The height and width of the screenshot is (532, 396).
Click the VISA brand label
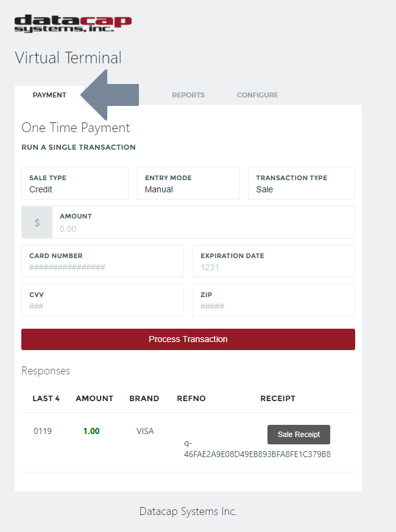point(145,430)
